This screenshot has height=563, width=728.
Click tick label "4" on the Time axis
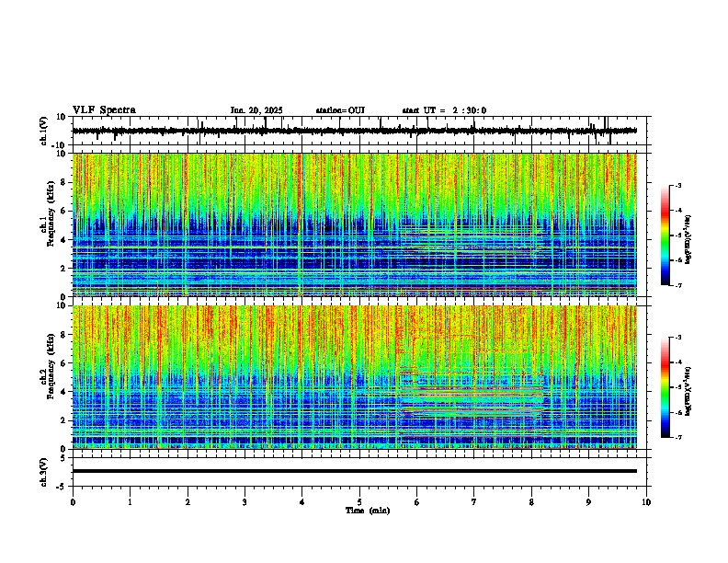pyautogui.click(x=302, y=502)
